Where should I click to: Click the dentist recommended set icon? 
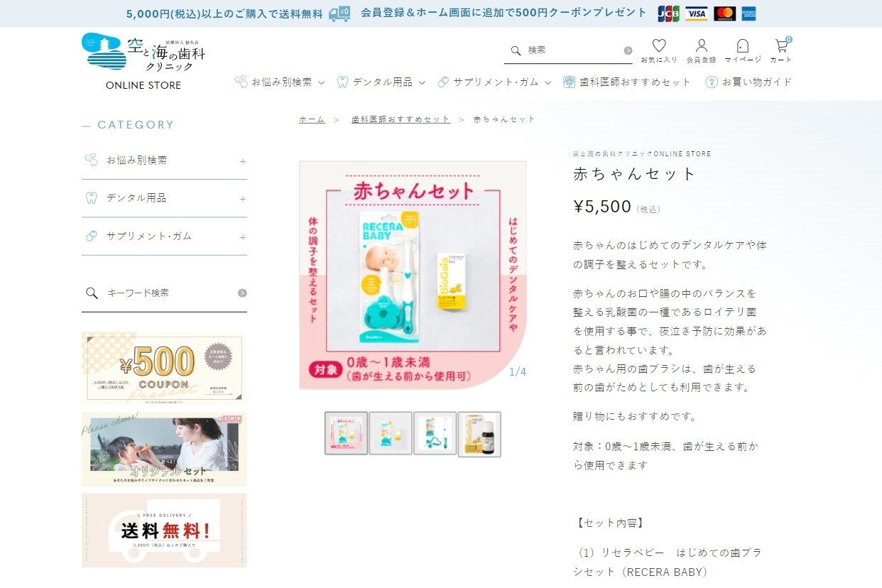[x=569, y=82]
